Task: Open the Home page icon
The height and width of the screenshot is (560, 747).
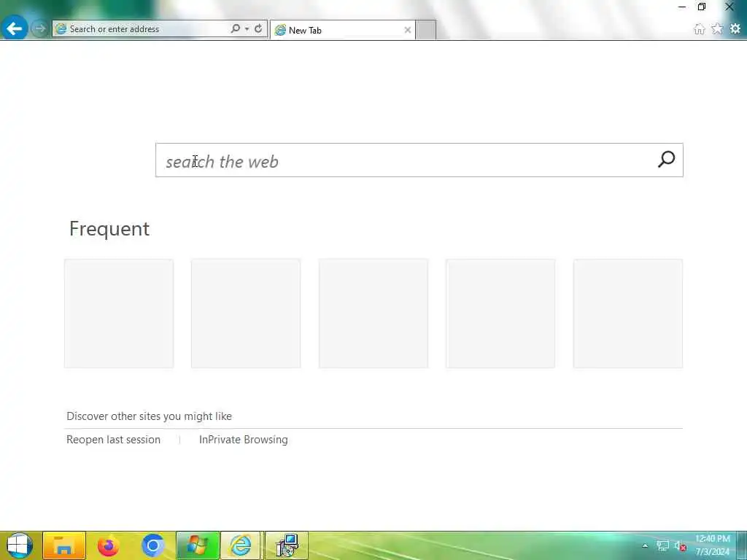Action: [699, 29]
